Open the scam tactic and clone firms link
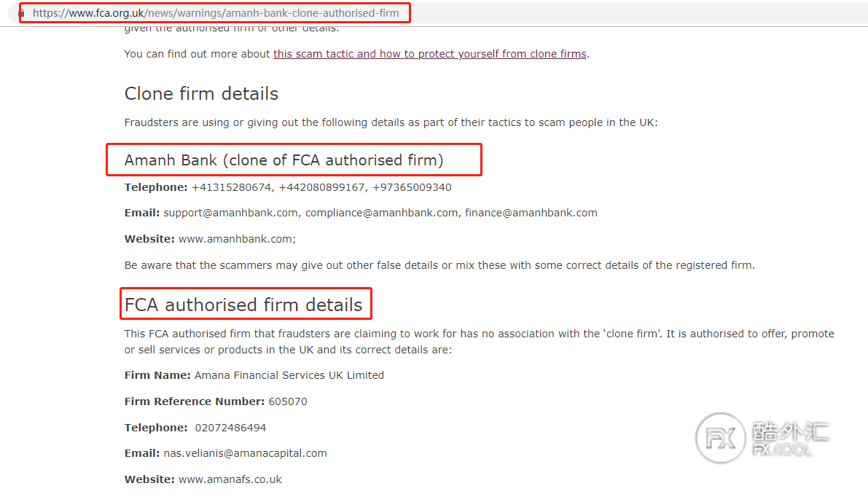Image resolution: width=868 pixels, height=502 pixels. (429, 54)
